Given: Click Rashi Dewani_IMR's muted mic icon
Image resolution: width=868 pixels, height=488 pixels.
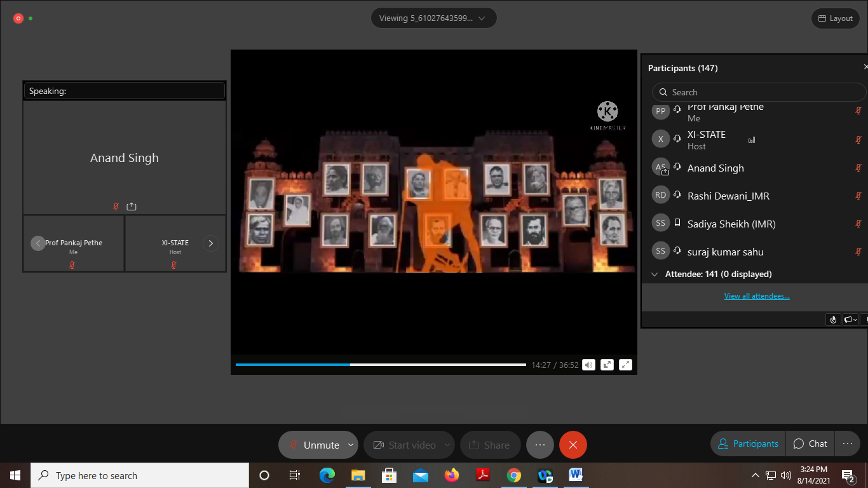Looking at the screenshot, I should (x=858, y=196).
